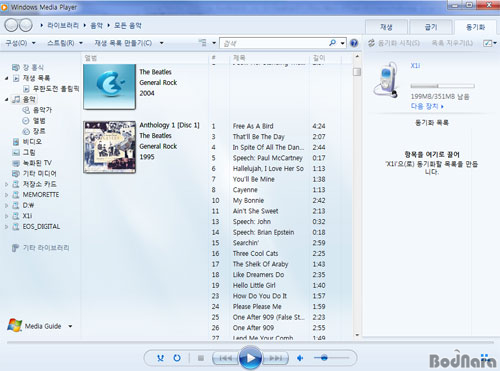Open 녹화된 TV in sidebar
Screen dimensions: 500x371
37,163
